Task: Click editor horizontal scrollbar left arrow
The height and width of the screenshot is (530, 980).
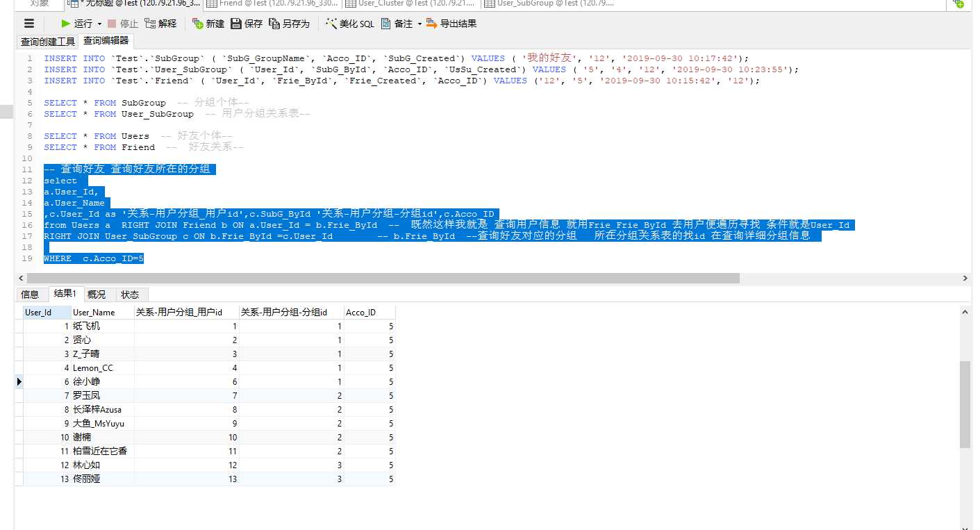Action: pos(19,279)
